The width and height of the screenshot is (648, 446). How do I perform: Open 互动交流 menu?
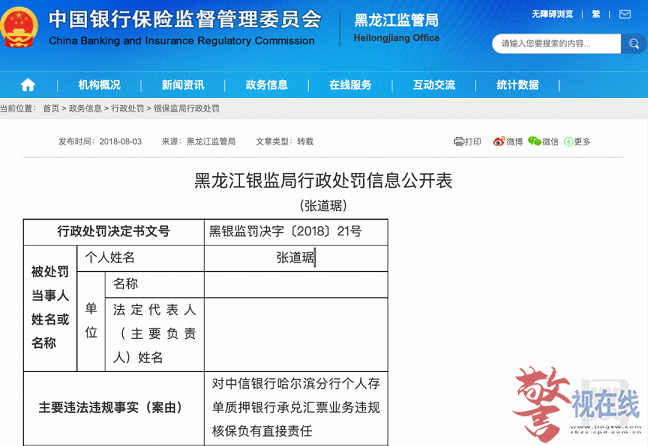point(434,85)
